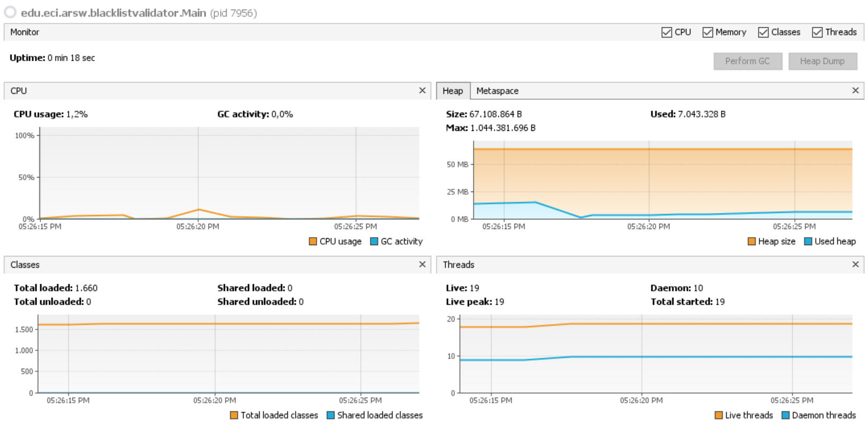Disable the Classes checkbox
The image size is (868, 427).
tap(763, 32)
